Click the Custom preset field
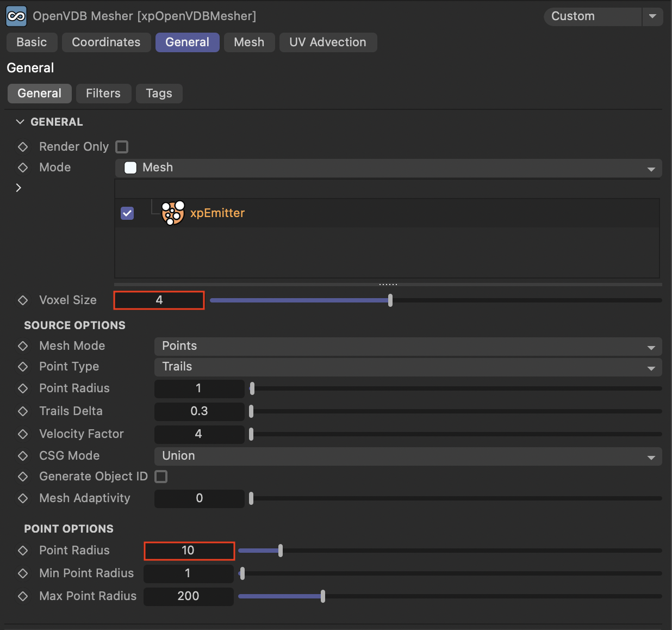This screenshot has width=672, height=630. [x=593, y=16]
